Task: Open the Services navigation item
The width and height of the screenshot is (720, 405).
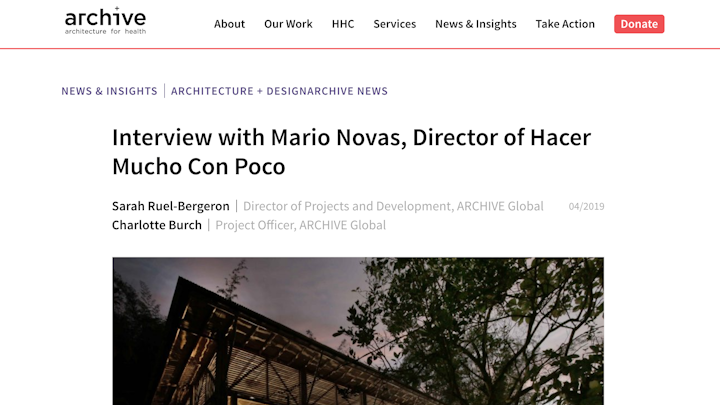Action: coord(394,24)
